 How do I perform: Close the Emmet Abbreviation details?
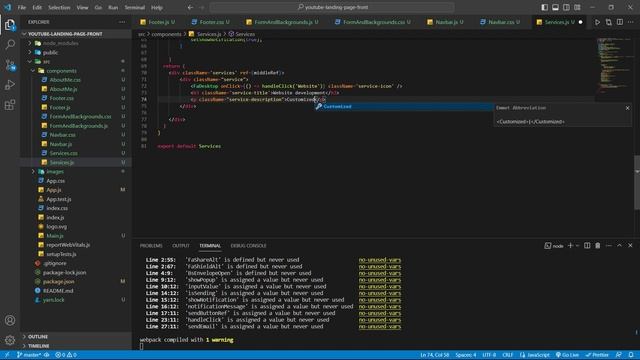pyautogui.click(x=627, y=108)
